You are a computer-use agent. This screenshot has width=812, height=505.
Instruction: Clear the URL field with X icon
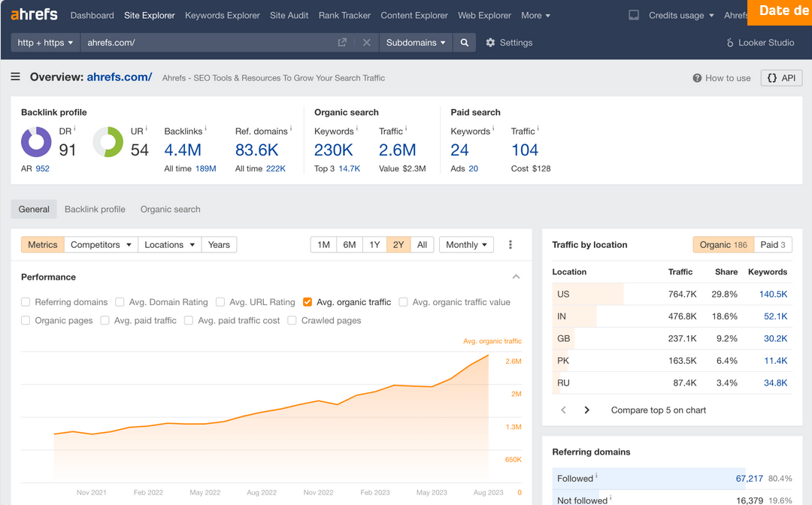coord(367,43)
